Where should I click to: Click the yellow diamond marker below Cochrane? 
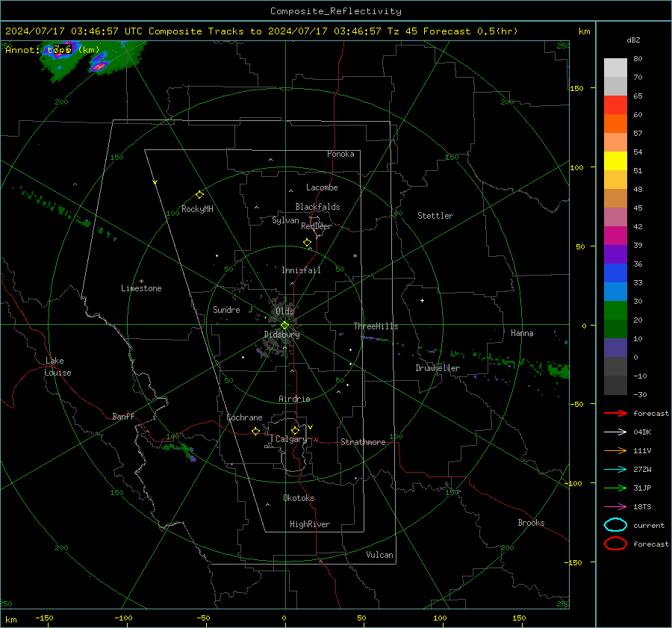tap(255, 432)
